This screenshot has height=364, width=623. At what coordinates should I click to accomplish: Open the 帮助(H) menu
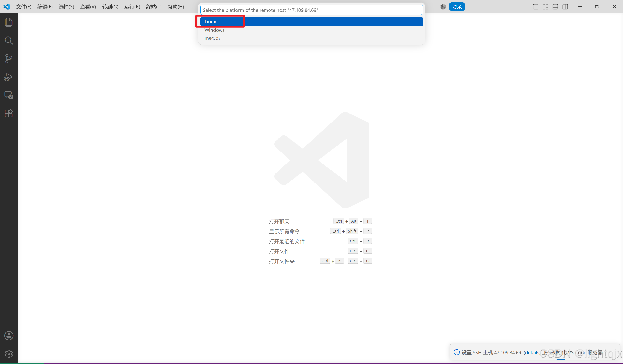tap(176, 7)
